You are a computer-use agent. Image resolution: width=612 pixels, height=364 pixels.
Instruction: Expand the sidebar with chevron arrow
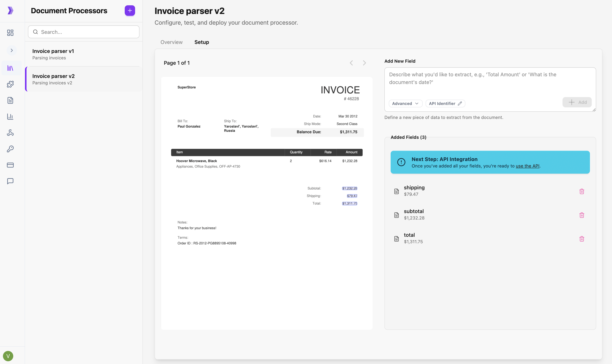tap(12, 50)
